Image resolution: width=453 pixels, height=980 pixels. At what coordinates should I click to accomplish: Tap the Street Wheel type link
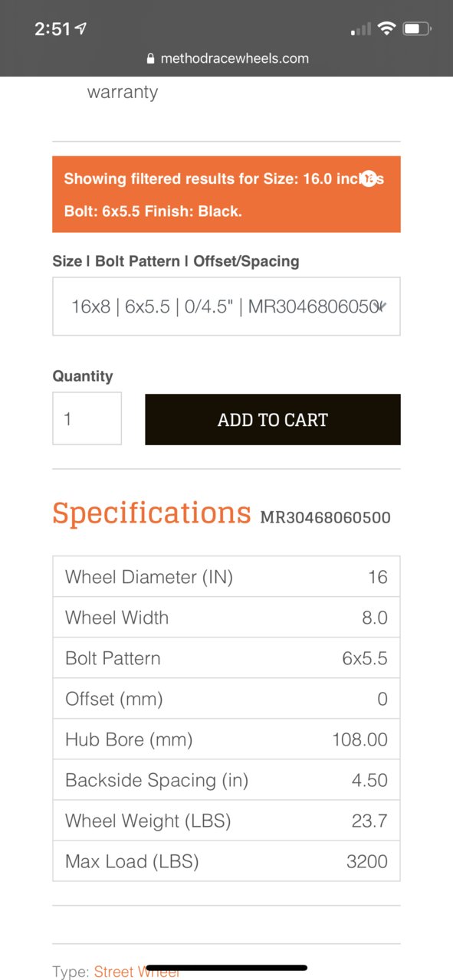pos(136,972)
